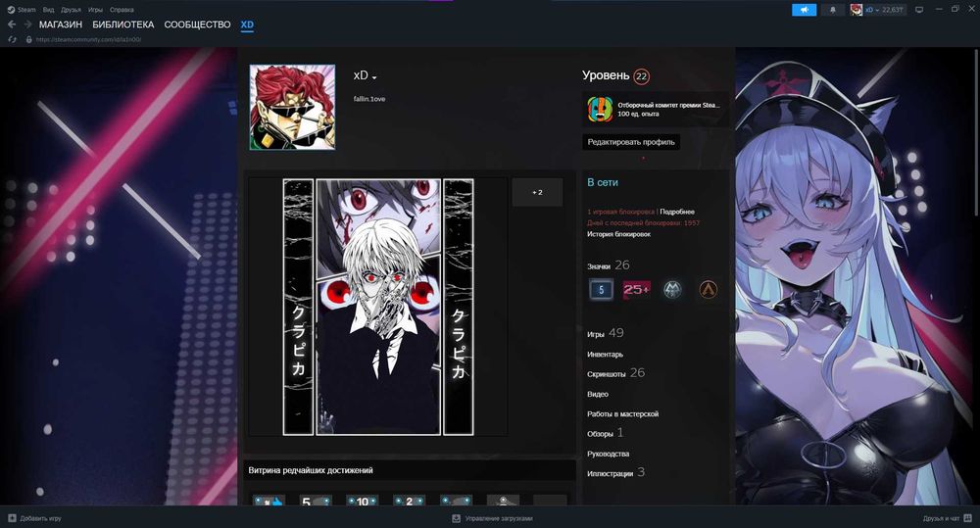The width and height of the screenshot is (980, 528).
Task: Click the page URL address field
Action: [89, 39]
